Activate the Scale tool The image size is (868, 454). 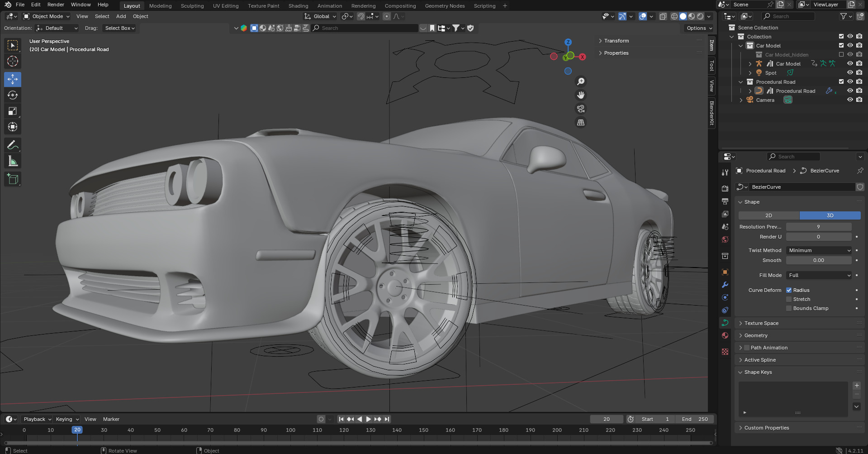(13, 111)
